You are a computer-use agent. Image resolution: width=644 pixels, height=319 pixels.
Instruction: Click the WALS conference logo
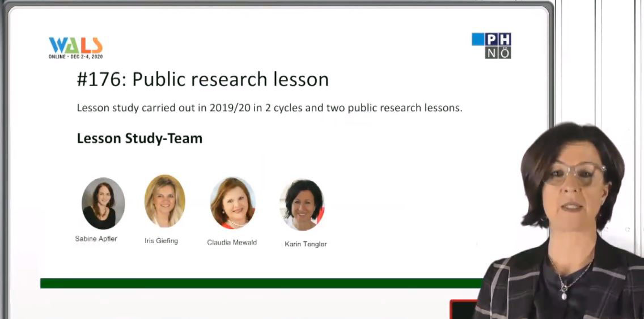coord(75,48)
